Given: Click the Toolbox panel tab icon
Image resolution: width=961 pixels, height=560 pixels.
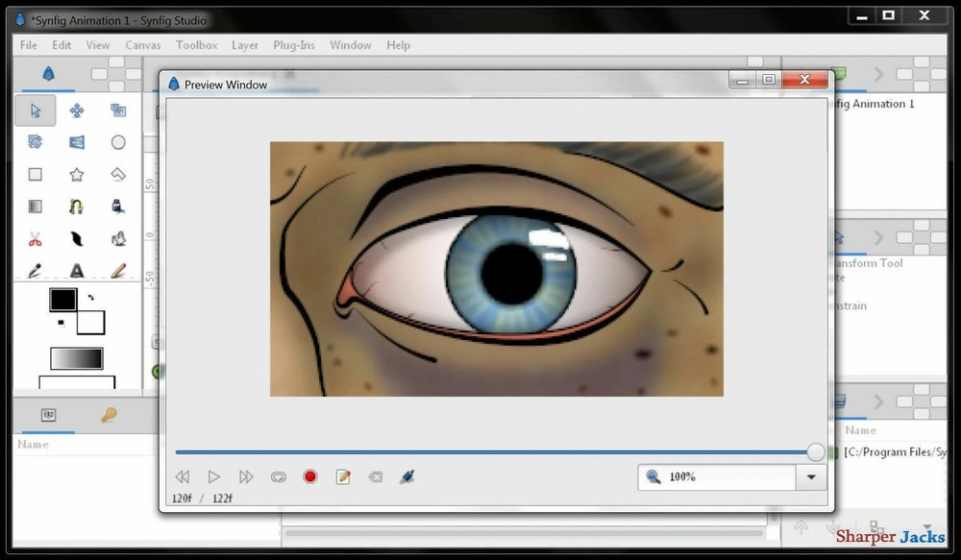Looking at the screenshot, I should pyautogui.click(x=48, y=74).
